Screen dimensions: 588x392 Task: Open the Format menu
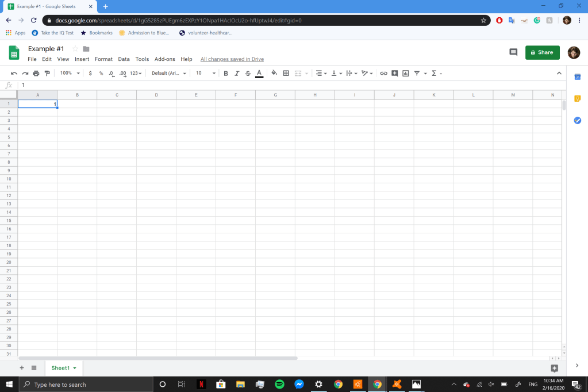click(x=103, y=59)
